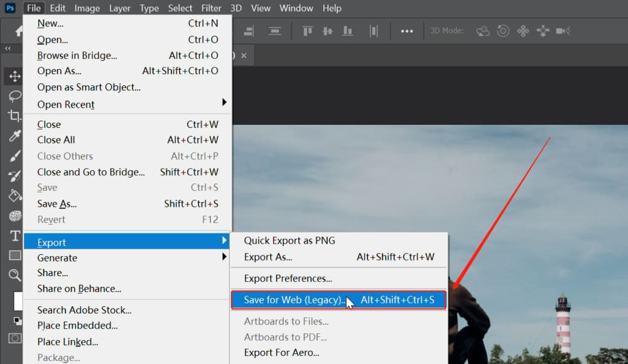Open the Window menu

[296, 8]
